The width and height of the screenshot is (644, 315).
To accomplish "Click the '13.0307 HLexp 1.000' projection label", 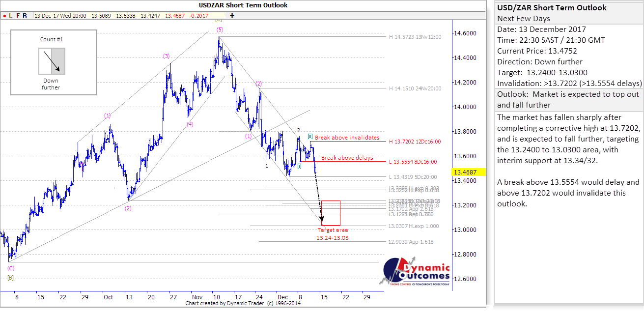I will [x=413, y=226].
